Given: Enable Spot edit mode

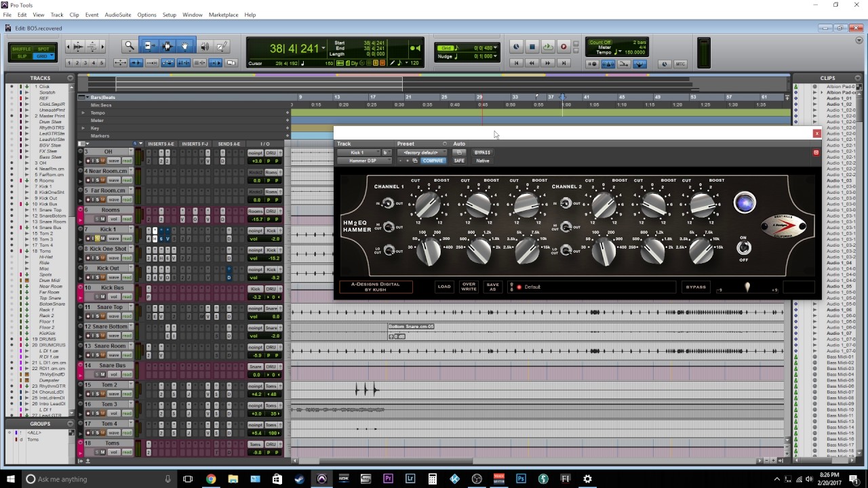Looking at the screenshot, I should (x=43, y=49).
